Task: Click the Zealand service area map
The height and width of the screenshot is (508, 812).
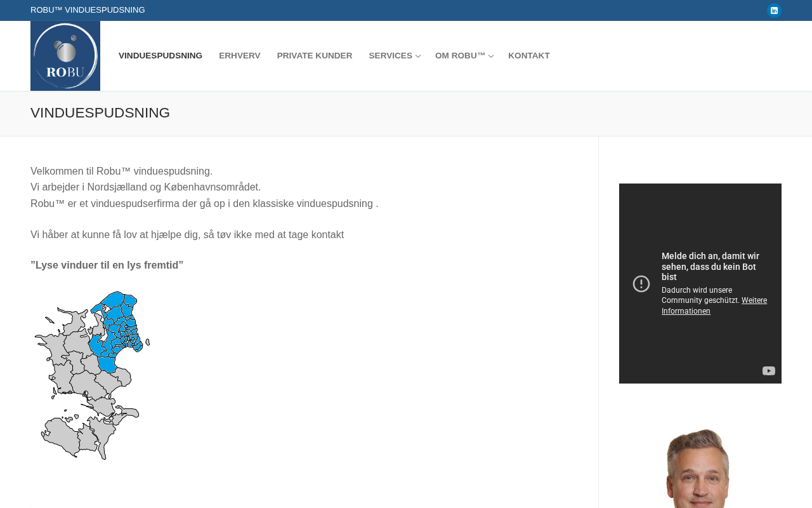Action: point(92,375)
